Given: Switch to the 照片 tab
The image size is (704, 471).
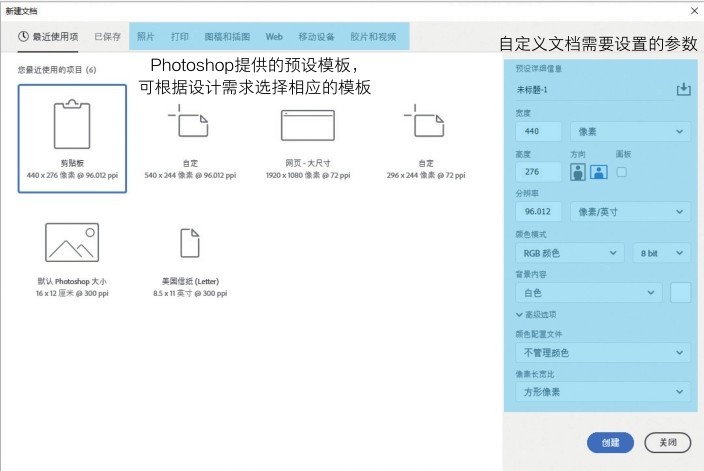Looking at the screenshot, I should click(x=145, y=36).
